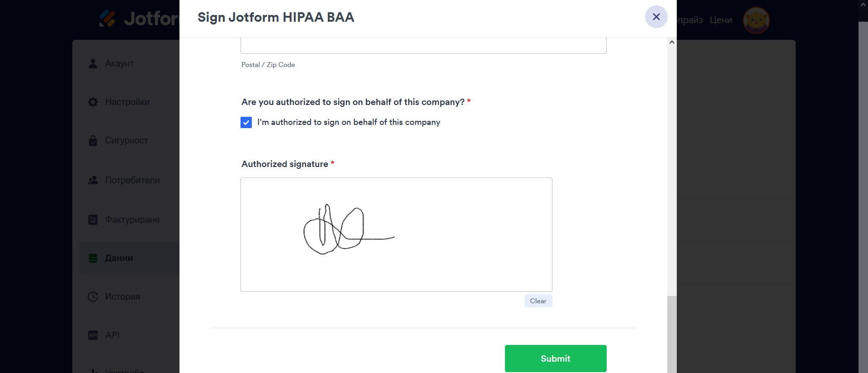Open the Данни menu item
The image size is (868, 373).
(119, 258)
